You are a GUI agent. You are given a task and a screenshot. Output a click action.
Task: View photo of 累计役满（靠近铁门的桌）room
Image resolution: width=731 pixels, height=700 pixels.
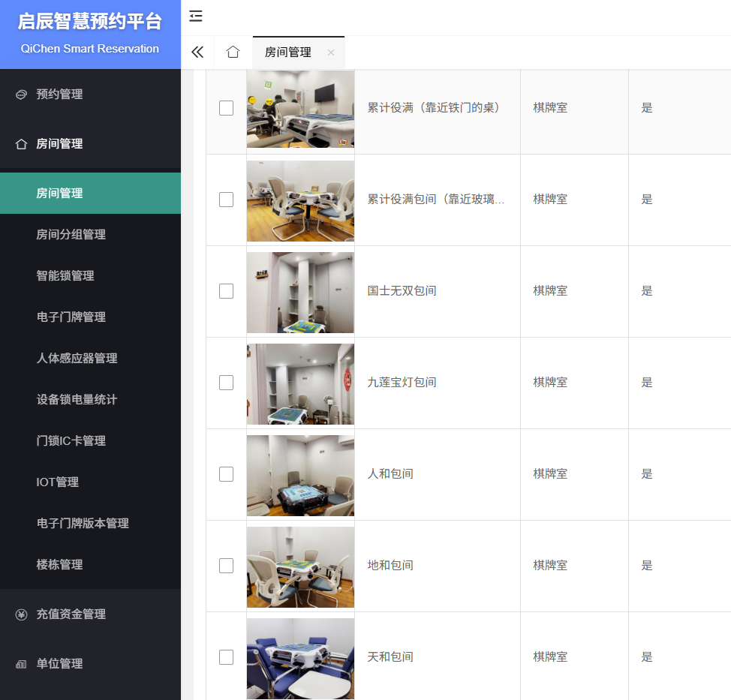coord(300,109)
